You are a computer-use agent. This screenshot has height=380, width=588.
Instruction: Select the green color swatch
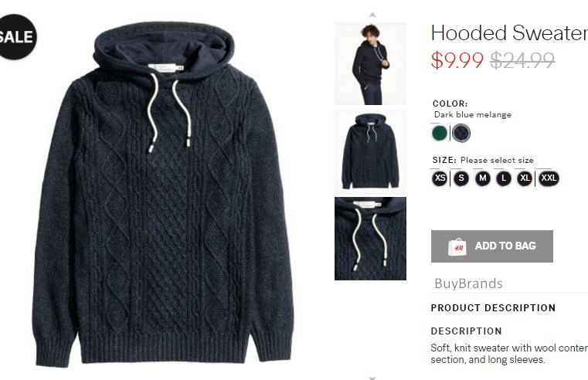440,133
